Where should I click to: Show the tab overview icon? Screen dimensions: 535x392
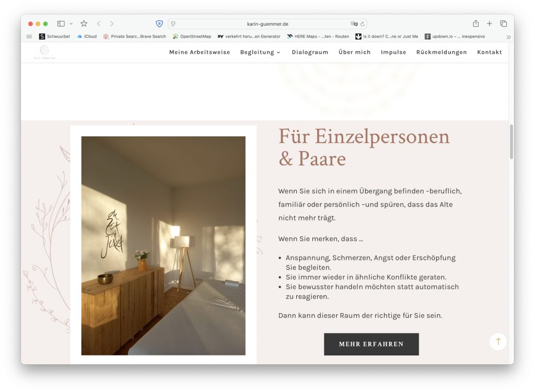503,24
